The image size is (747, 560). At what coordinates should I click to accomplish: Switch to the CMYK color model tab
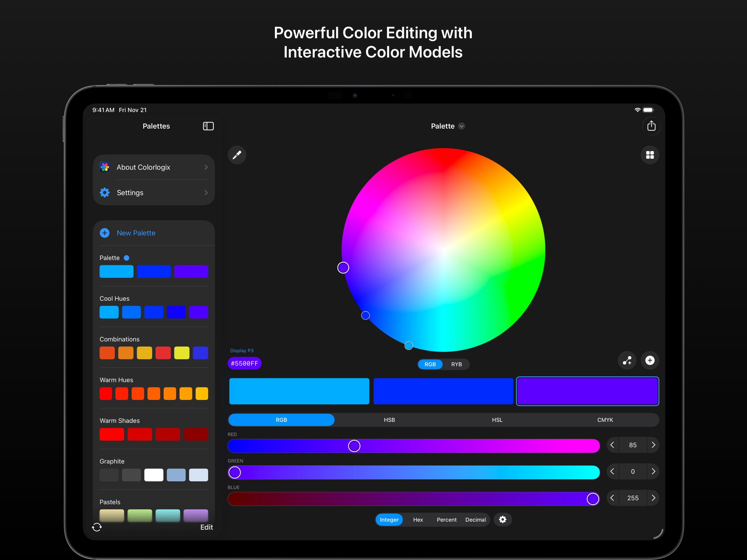pyautogui.click(x=605, y=419)
